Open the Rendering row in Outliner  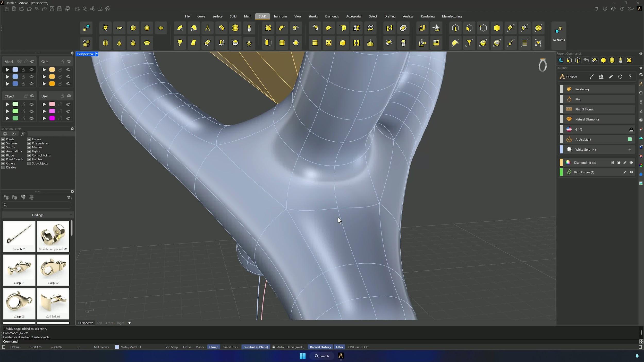click(597, 89)
